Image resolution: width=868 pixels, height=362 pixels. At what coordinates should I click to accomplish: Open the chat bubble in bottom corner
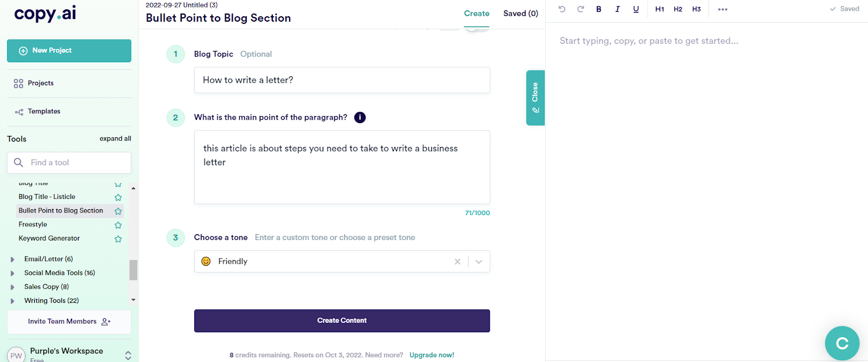(x=841, y=343)
